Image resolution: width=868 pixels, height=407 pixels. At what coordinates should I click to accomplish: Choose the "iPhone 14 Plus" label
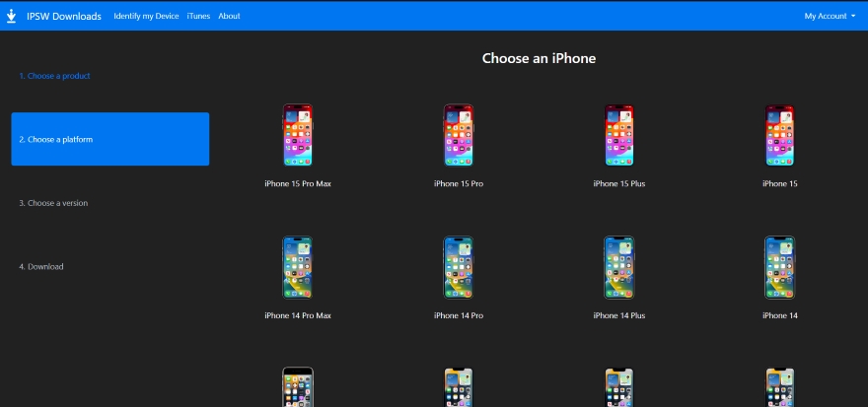(618, 315)
